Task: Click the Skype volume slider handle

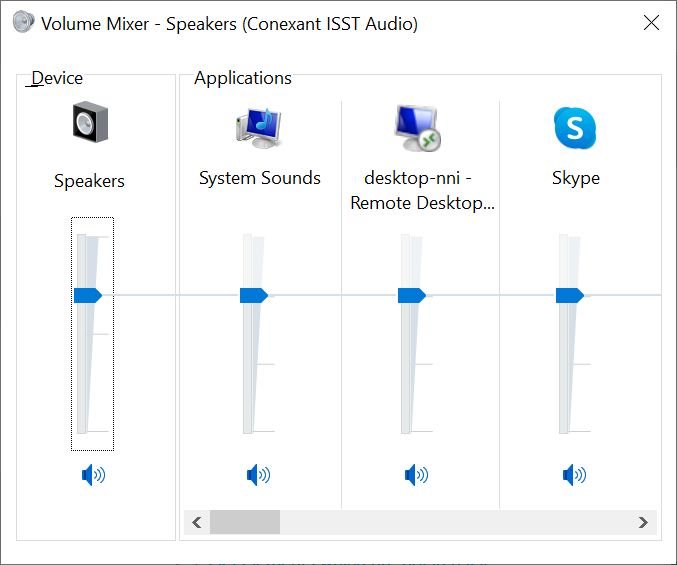Action: [x=569, y=295]
